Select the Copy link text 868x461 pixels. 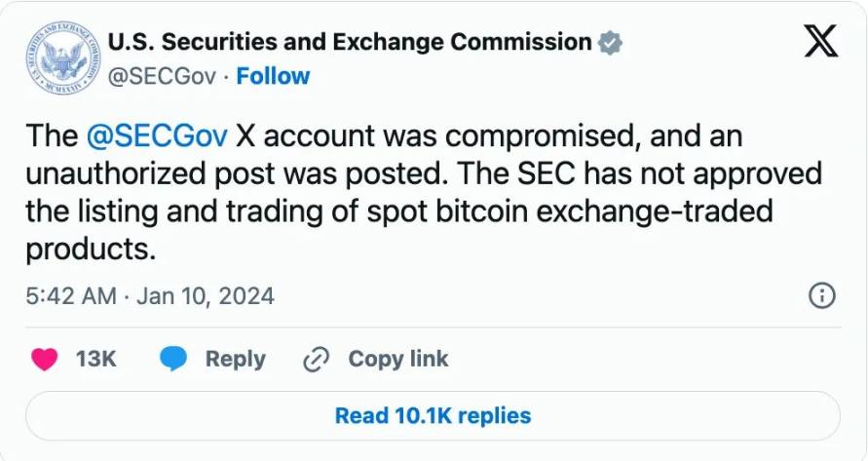click(397, 360)
